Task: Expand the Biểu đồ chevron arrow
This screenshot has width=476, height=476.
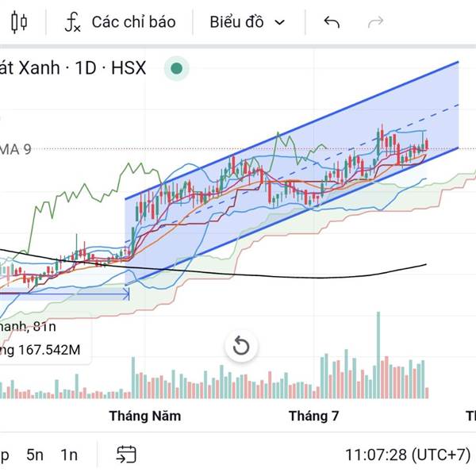Action: [x=279, y=22]
